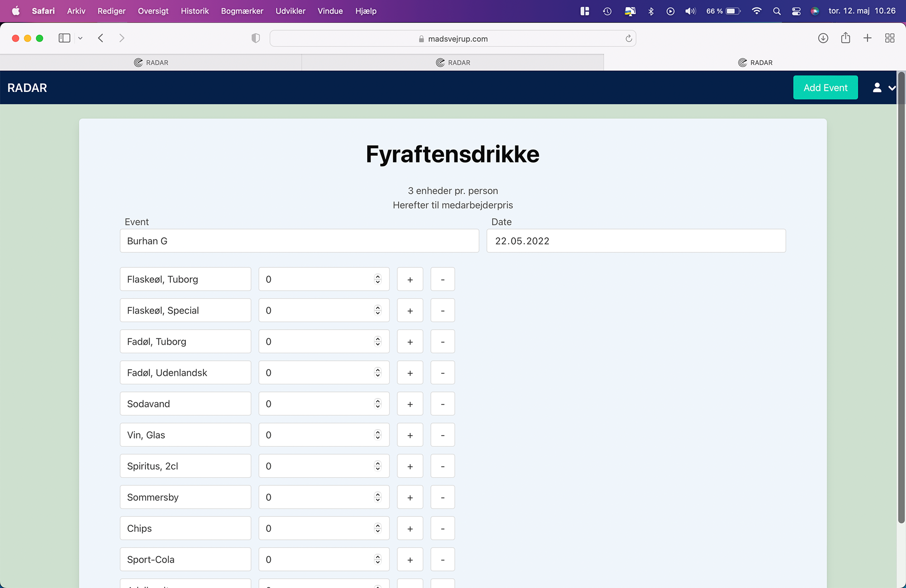Show tab overview grid icon
Image resolution: width=906 pixels, height=588 pixels.
pyautogui.click(x=889, y=38)
